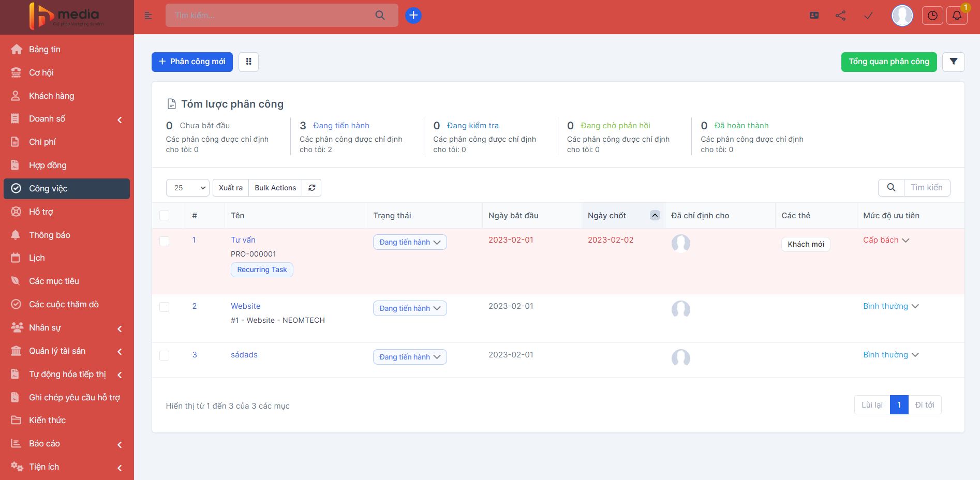Open Hỗ trợ sidebar item
The image size is (980, 480).
coord(67,212)
